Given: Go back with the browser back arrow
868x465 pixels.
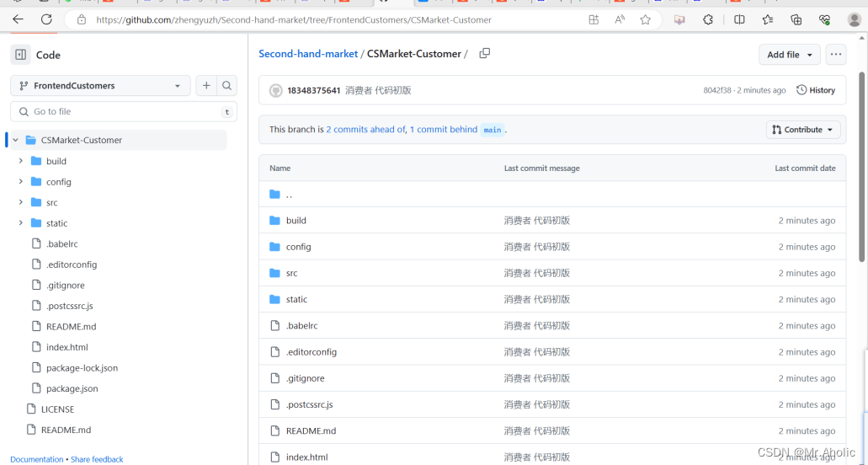Looking at the screenshot, I should (19, 20).
